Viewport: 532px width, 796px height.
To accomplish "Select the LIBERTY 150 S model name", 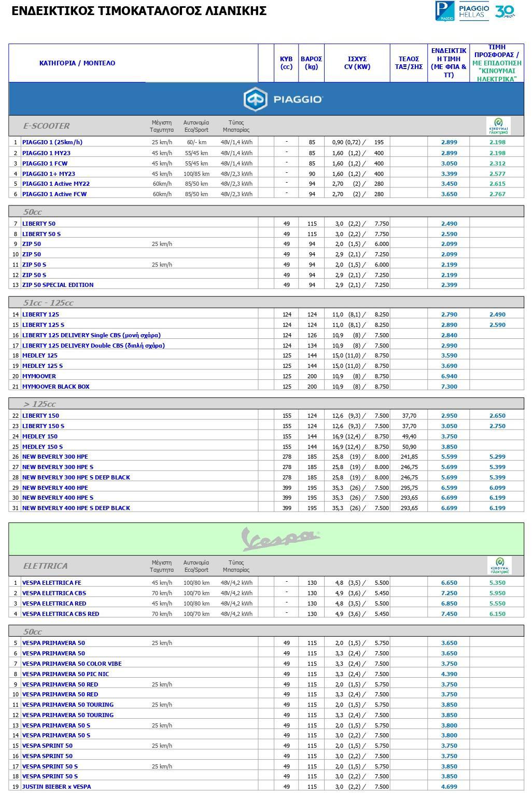I will coord(44,426).
